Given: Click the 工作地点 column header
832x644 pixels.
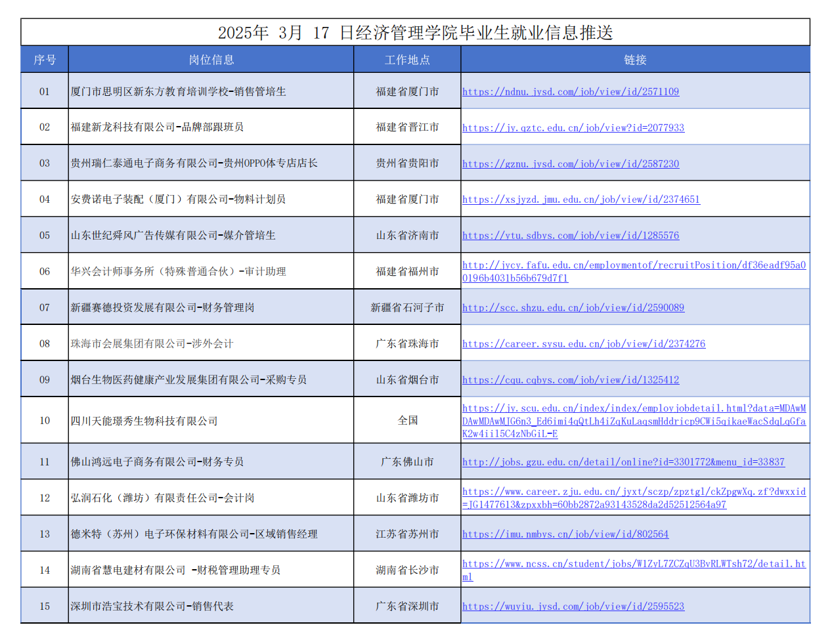Looking at the screenshot, I should [407, 60].
